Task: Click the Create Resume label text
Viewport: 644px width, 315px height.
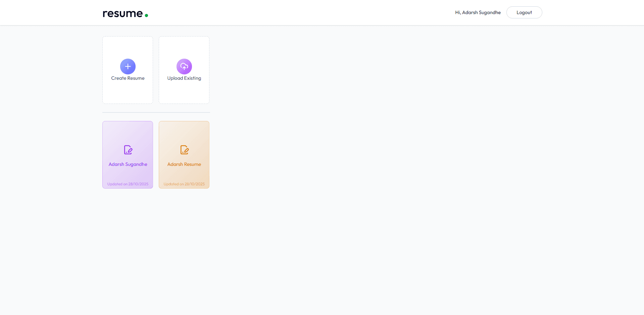Action: (x=128, y=78)
